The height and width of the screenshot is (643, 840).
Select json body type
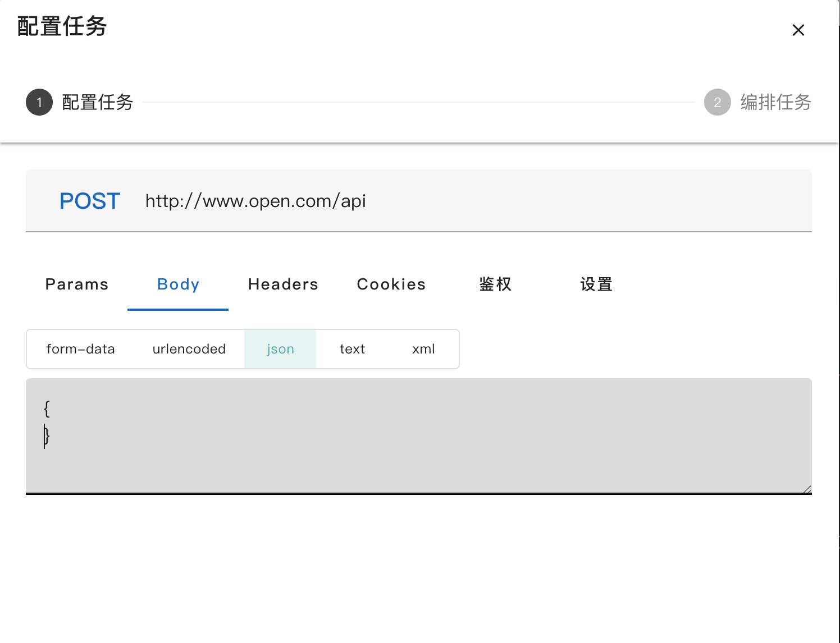280,349
